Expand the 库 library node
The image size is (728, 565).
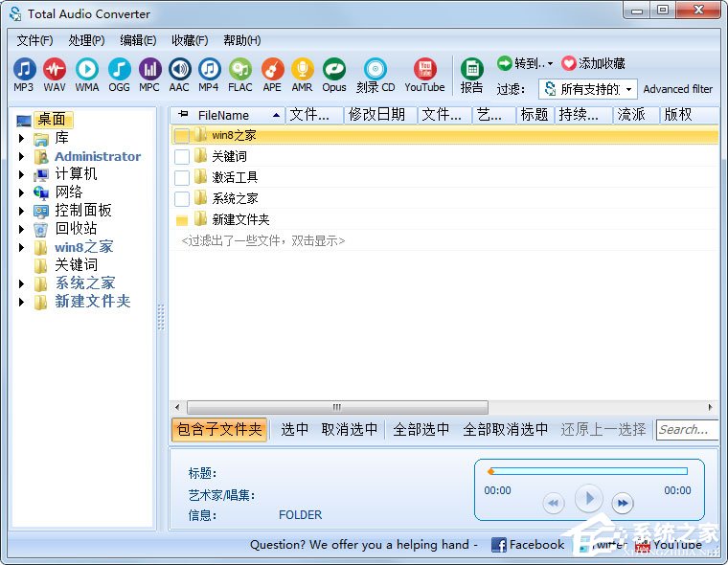coord(21,138)
